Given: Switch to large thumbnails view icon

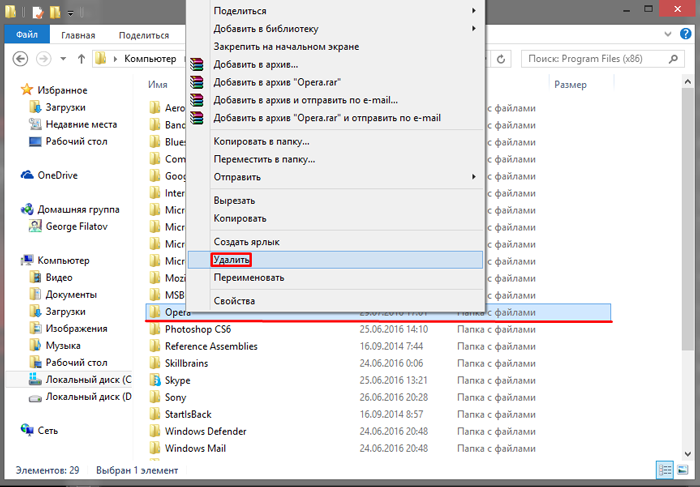Looking at the screenshot, I should [683, 469].
